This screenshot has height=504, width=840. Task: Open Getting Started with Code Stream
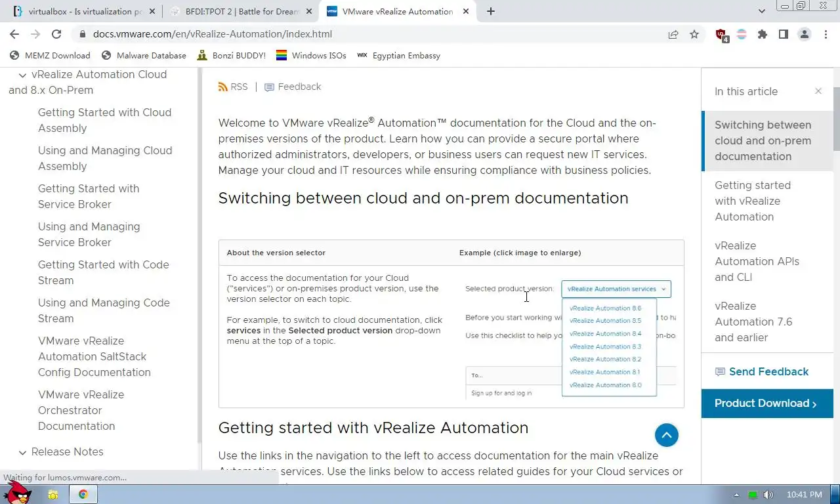(103, 272)
